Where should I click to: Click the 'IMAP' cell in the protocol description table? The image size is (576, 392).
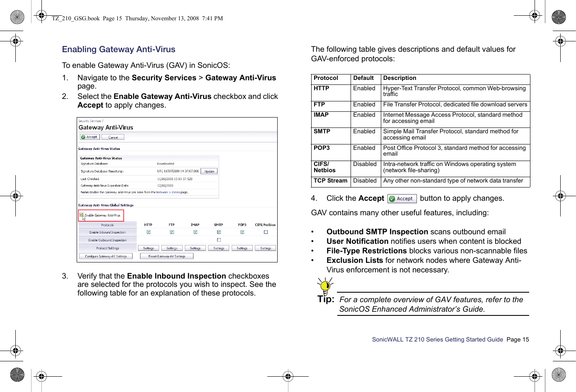click(x=321, y=115)
